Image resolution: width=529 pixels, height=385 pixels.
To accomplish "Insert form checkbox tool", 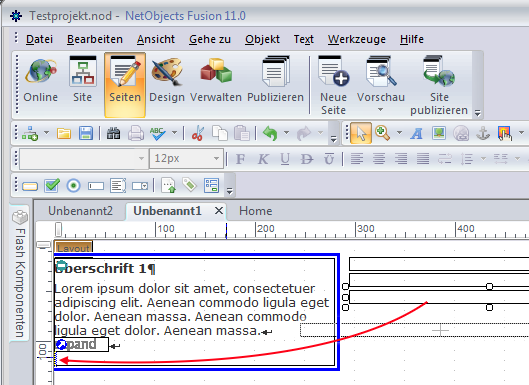I will [x=52, y=185].
